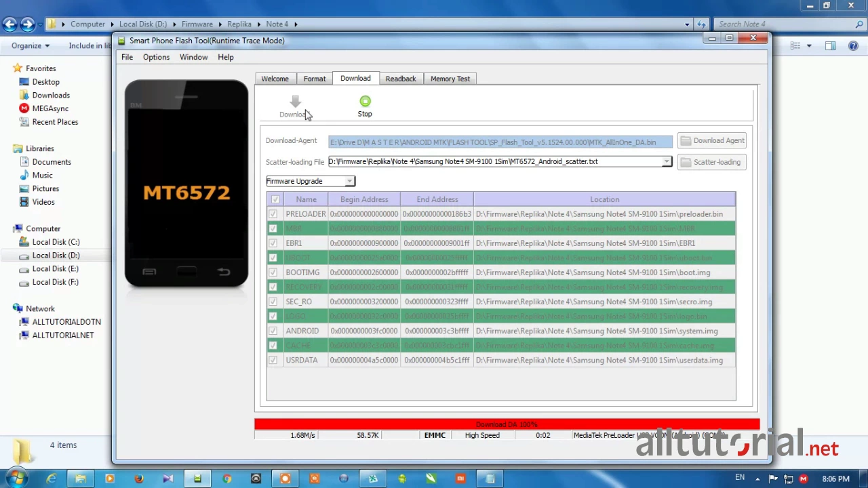Click the system.img location cell

point(604,331)
